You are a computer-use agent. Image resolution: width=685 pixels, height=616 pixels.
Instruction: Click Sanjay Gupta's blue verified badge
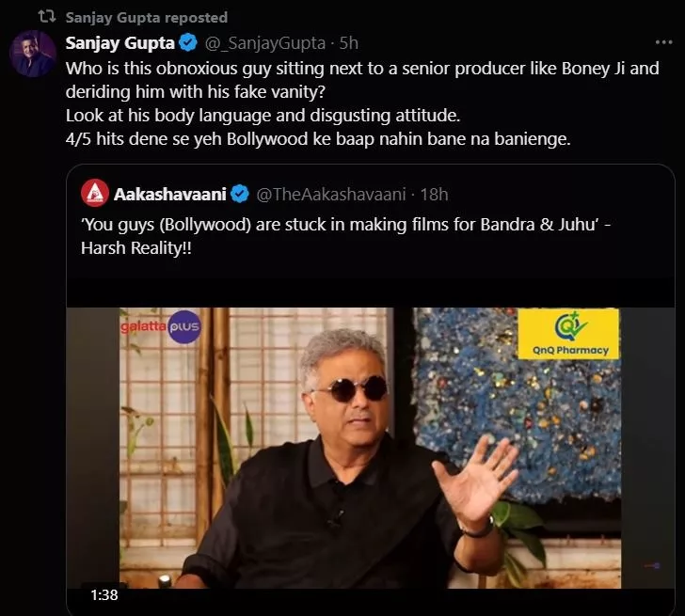click(188, 42)
